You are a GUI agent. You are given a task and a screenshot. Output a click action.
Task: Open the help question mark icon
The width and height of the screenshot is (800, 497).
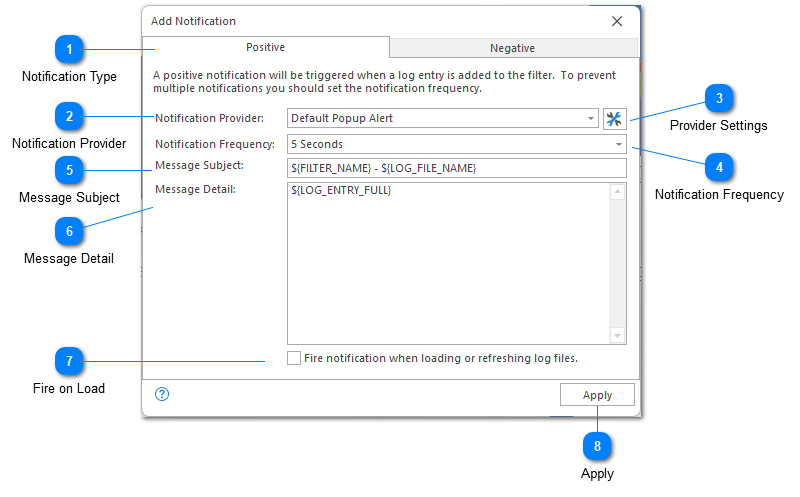162,394
